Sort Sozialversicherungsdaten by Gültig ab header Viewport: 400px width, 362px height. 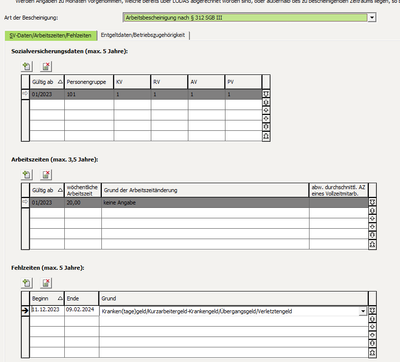tap(47, 82)
